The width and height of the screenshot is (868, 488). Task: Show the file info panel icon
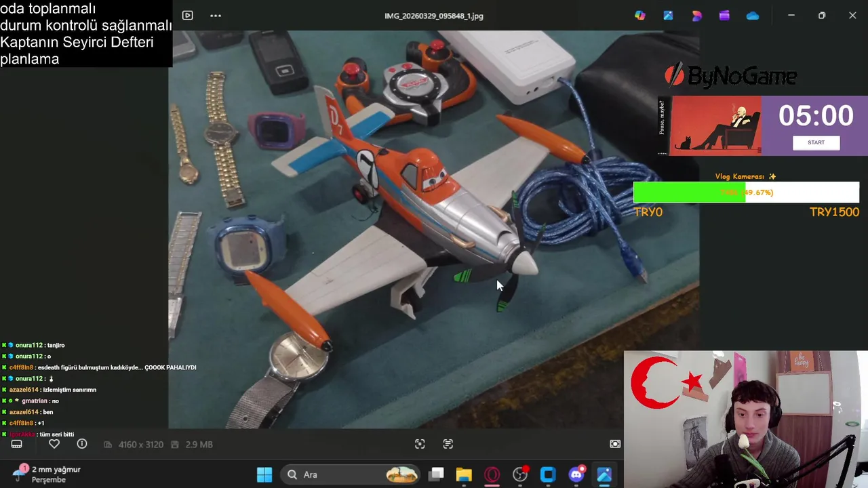(82, 444)
